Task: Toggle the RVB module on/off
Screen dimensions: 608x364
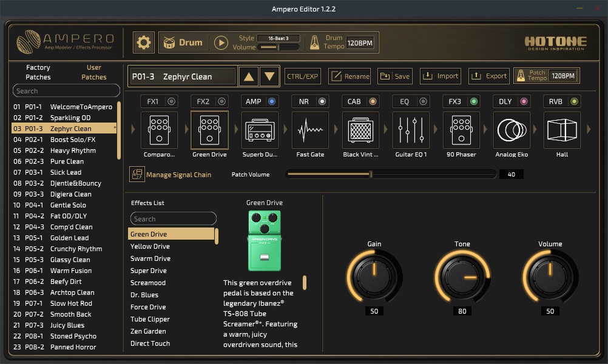Action: 574,101
